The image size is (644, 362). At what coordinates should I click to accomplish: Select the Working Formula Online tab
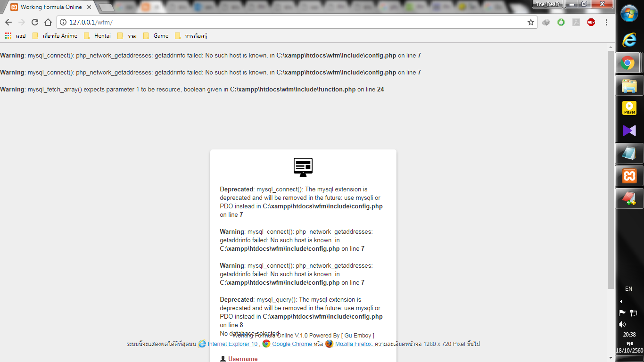point(50,7)
